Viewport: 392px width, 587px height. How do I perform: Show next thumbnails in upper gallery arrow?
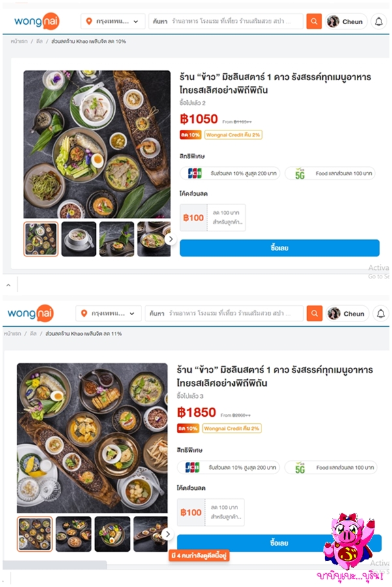pyautogui.click(x=170, y=239)
